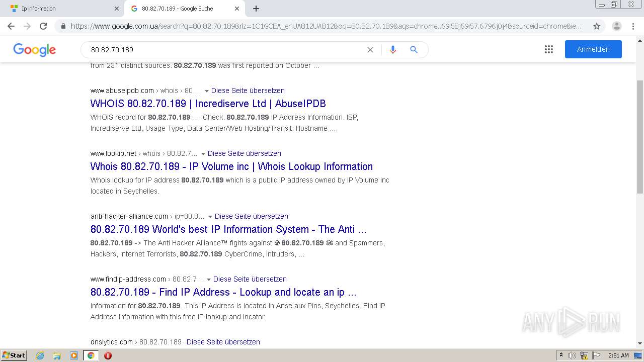
Task: Open the Chrome three-dot menu
Action: (633, 26)
